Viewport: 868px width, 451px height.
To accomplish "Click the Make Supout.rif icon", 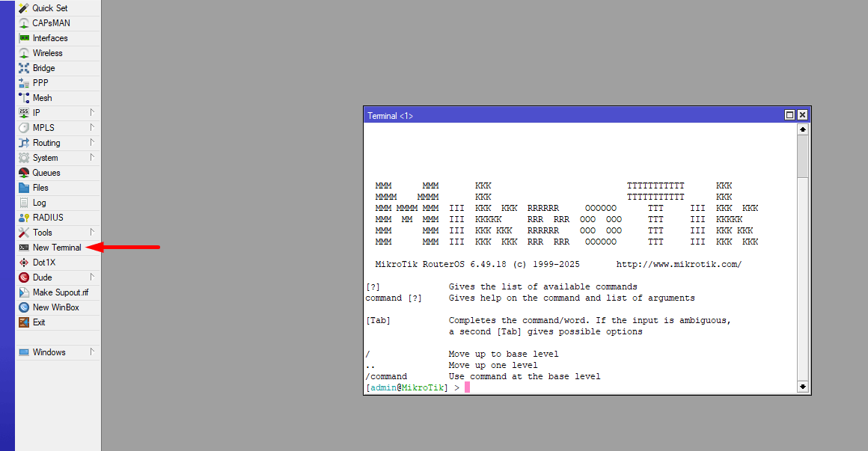I will [x=24, y=292].
